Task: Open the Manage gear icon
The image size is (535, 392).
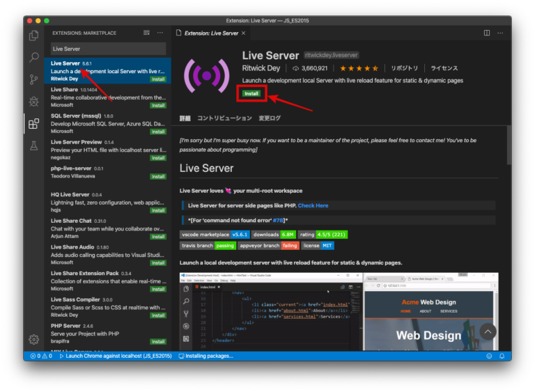Action: pyautogui.click(x=33, y=340)
